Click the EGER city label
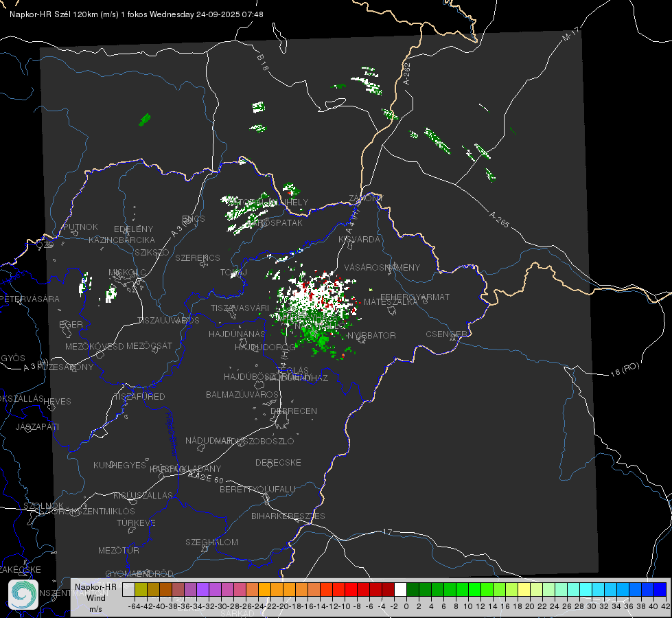Image resolution: width=672 pixels, height=618 pixels. (71, 325)
